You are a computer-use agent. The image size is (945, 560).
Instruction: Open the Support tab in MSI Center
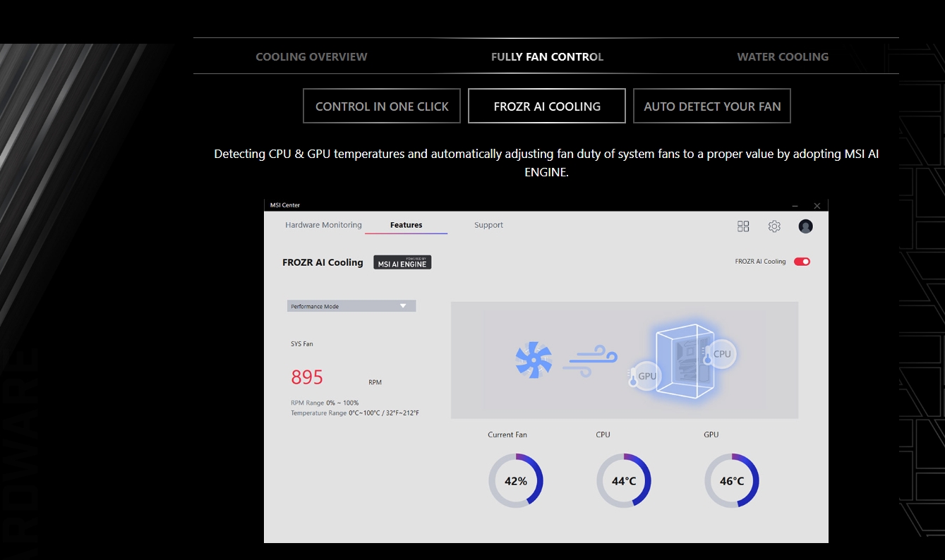489,225
